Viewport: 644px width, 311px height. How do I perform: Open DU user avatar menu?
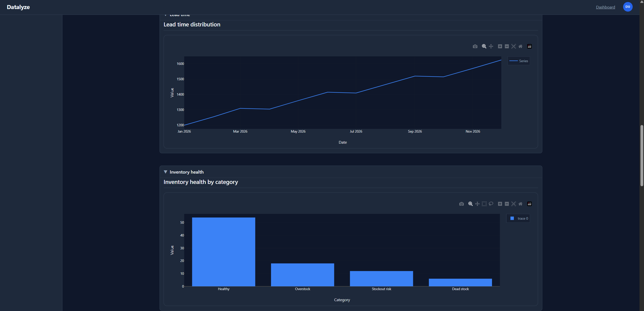click(x=628, y=7)
